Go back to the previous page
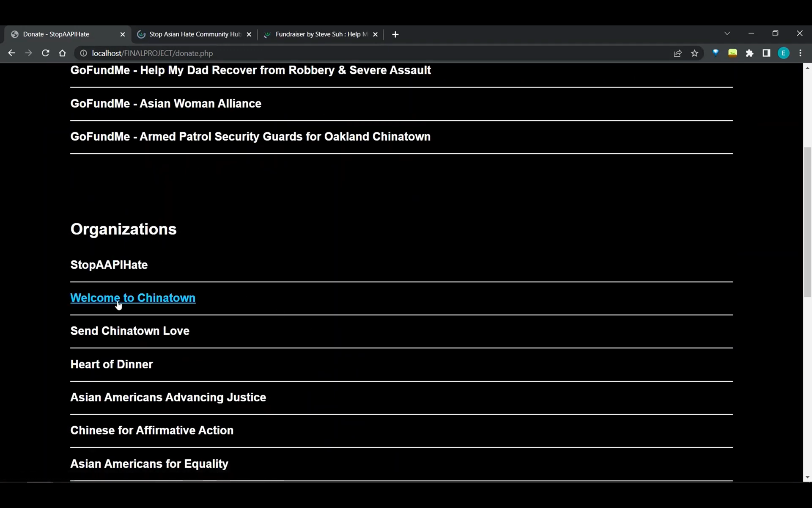812x508 pixels. [11, 53]
